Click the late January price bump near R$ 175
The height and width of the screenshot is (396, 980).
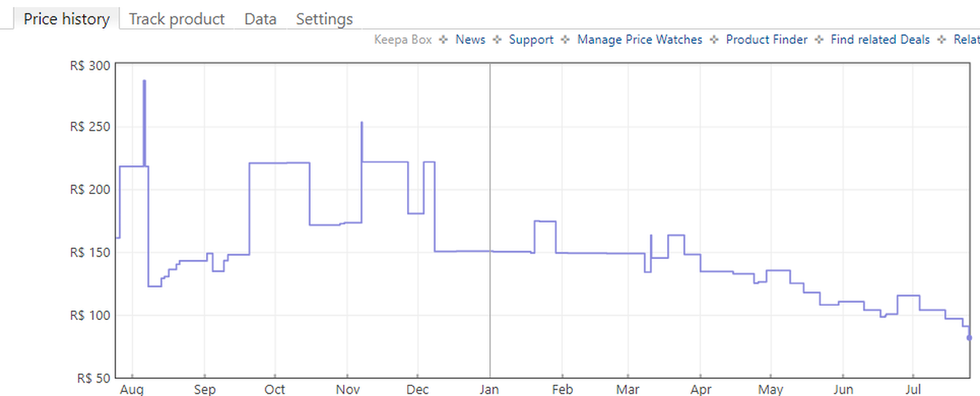(545, 221)
